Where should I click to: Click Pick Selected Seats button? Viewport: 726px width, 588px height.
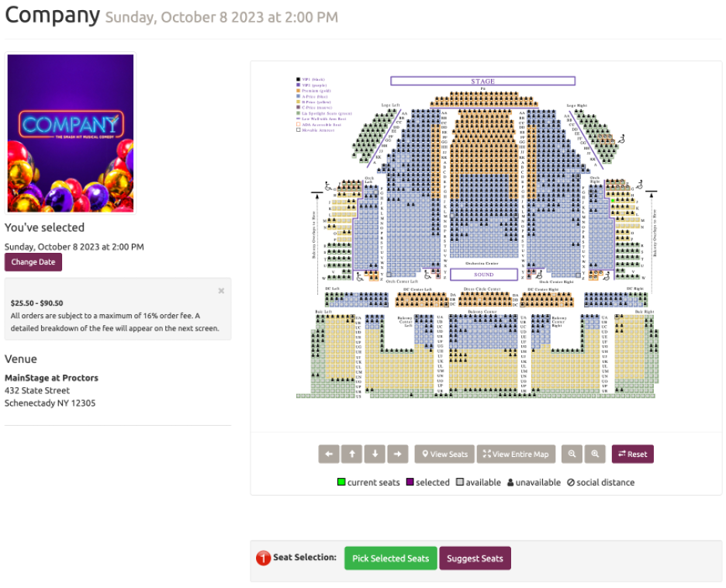pos(390,558)
